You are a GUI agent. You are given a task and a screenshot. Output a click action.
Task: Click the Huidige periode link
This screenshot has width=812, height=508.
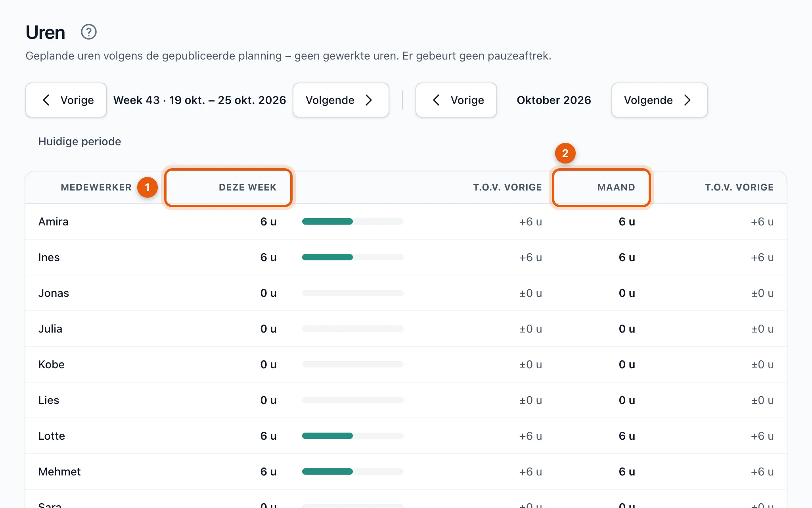click(80, 142)
